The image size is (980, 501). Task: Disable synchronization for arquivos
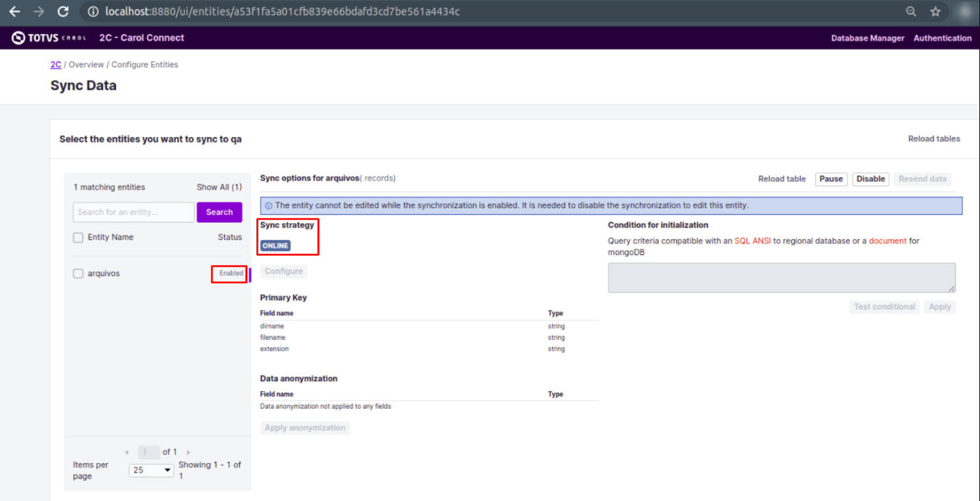(870, 179)
